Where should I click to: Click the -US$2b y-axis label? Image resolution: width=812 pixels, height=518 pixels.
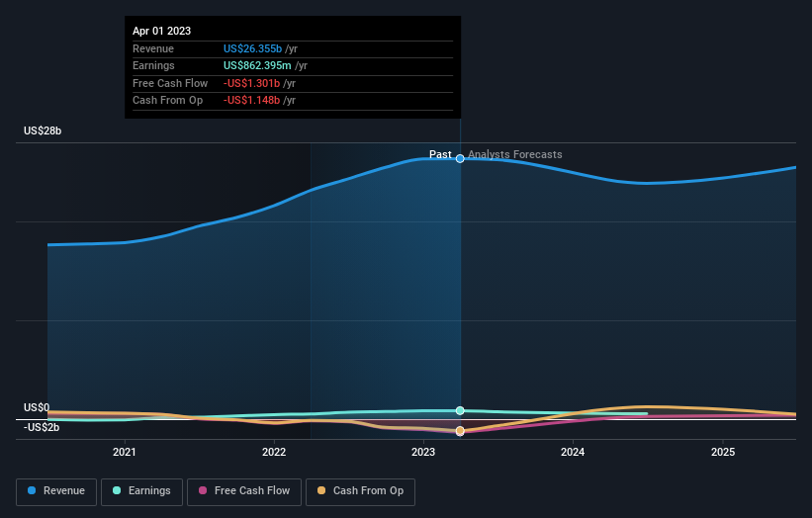pyautogui.click(x=42, y=427)
